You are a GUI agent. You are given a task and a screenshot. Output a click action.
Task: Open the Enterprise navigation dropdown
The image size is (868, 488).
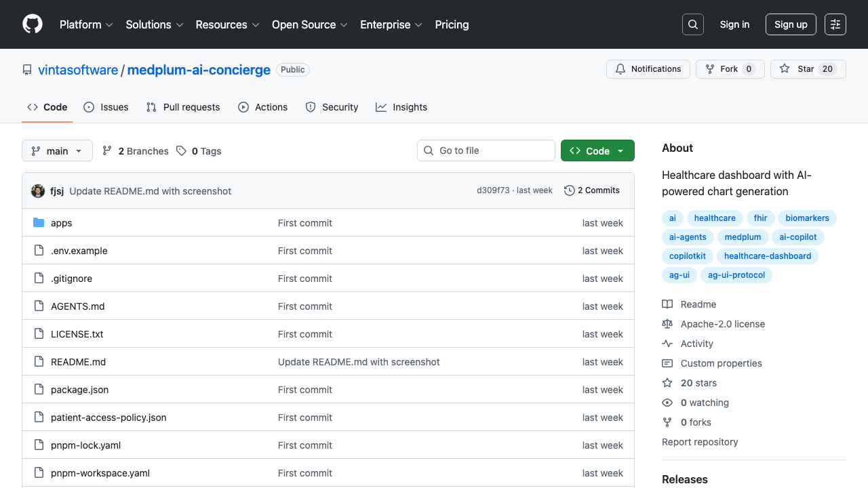click(391, 24)
